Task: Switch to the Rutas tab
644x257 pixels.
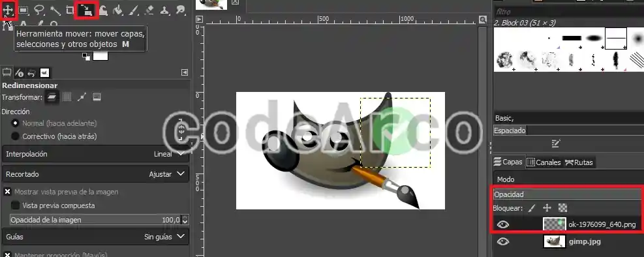Action: tap(579, 162)
